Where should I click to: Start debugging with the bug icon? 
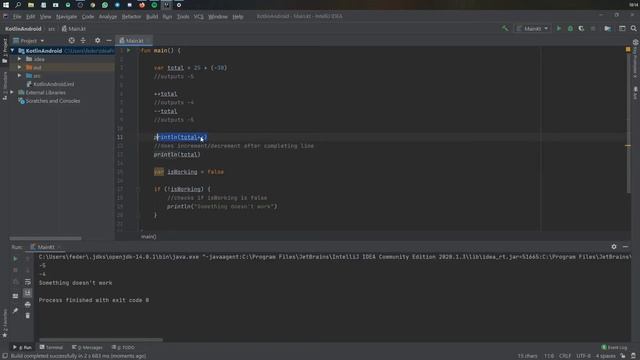570,29
